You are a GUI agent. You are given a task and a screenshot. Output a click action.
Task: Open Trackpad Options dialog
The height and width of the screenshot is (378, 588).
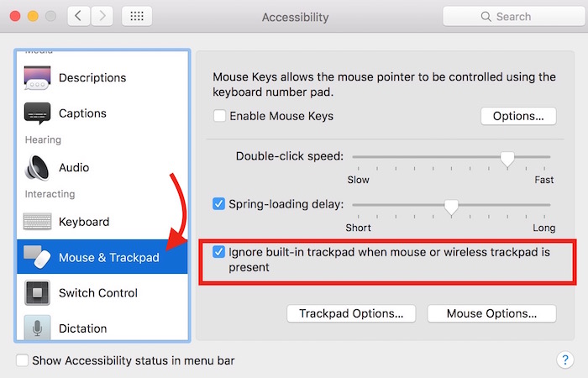coord(351,313)
